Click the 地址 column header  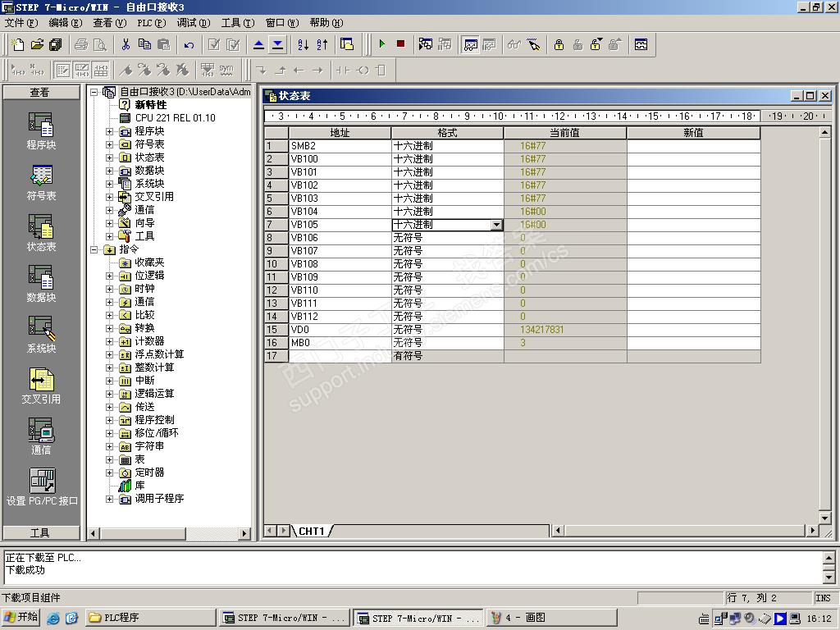[340, 133]
